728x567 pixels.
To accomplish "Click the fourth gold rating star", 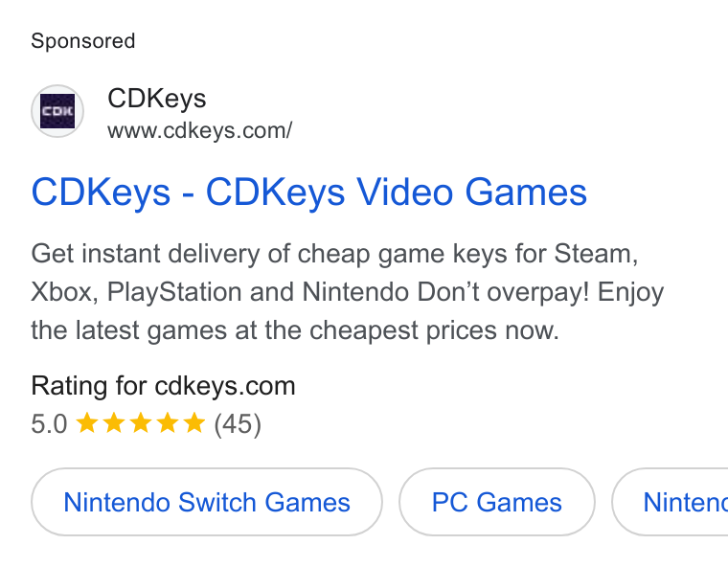I will click(x=168, y=423).
